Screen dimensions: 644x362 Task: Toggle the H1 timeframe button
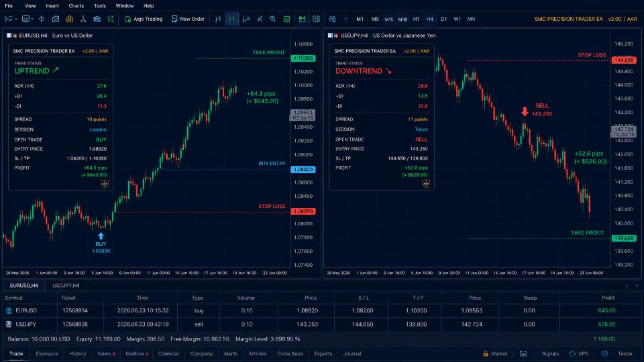point(416,19)
